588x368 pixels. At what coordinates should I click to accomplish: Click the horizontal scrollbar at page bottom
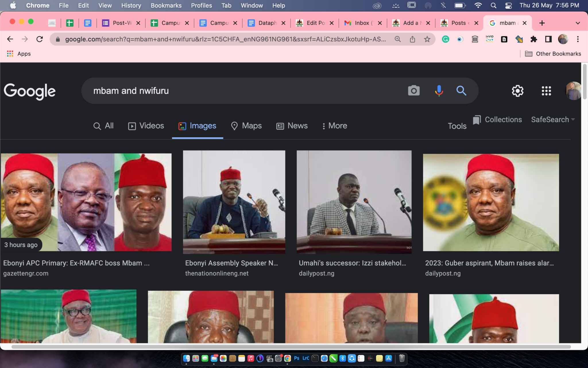(x=291, y=347)
